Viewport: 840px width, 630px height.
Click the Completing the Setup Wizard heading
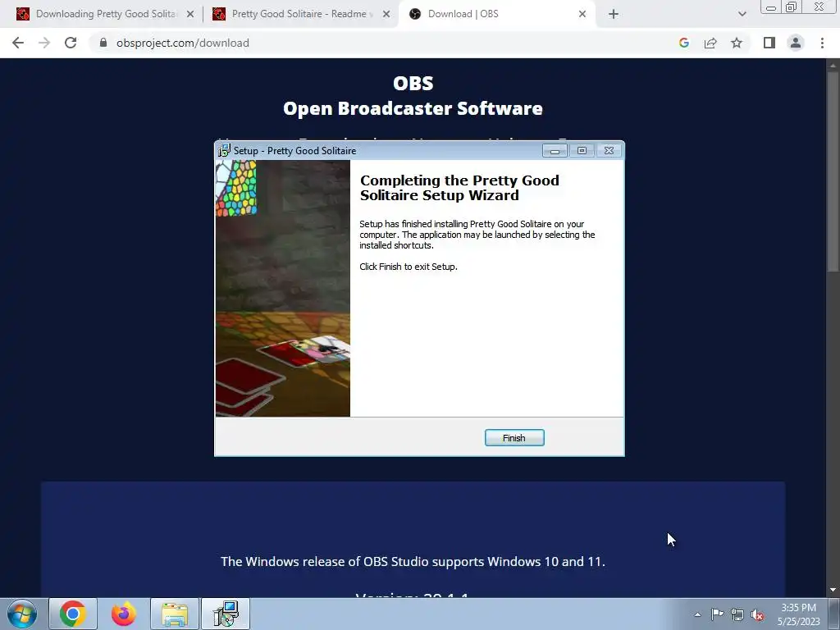(459, 188)
